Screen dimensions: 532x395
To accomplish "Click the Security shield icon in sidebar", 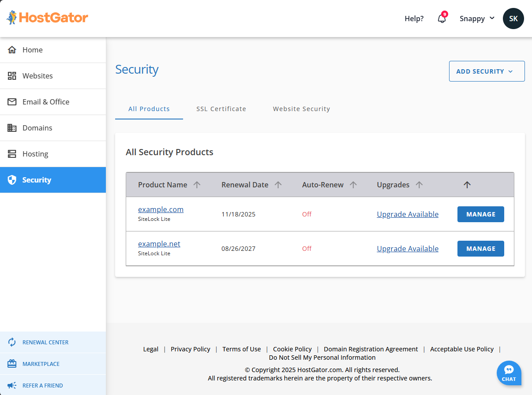I will point(12,180).
